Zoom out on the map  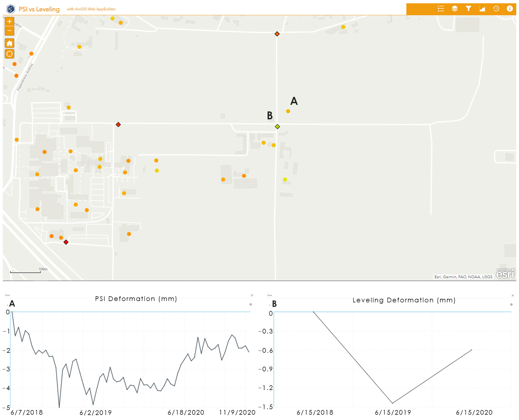click(x=9, y=31)
